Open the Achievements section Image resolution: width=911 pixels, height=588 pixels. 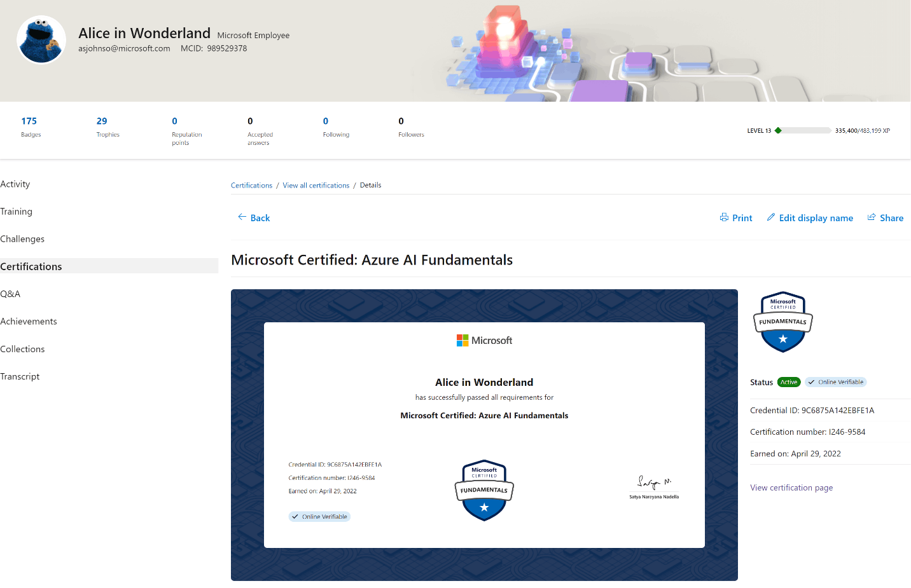click(29, 322)
